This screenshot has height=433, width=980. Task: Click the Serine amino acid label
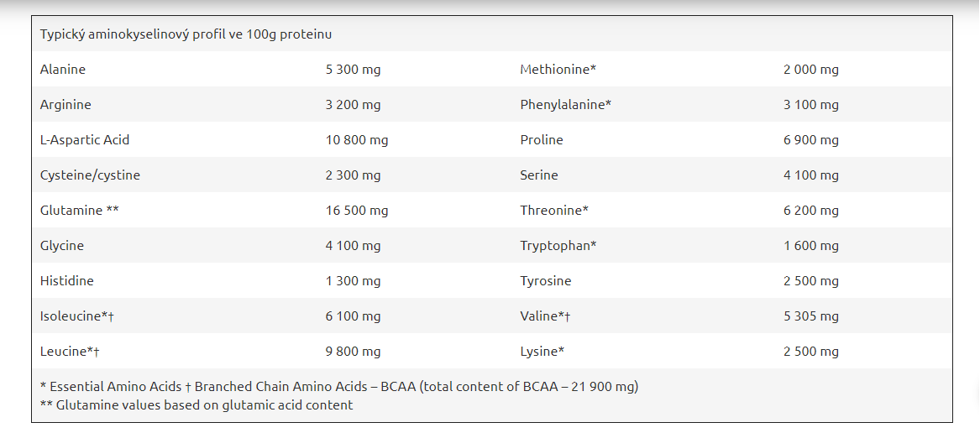click(539, 175)
